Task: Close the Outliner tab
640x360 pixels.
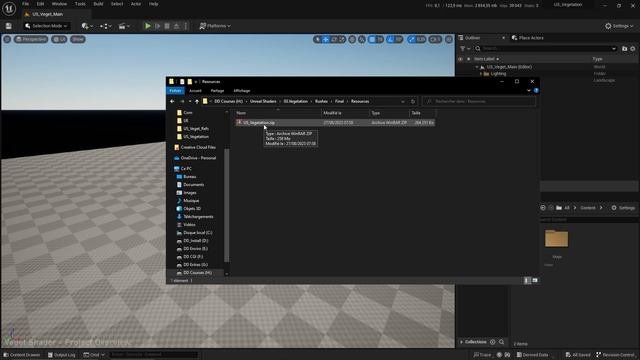Action: pos(503,38)
